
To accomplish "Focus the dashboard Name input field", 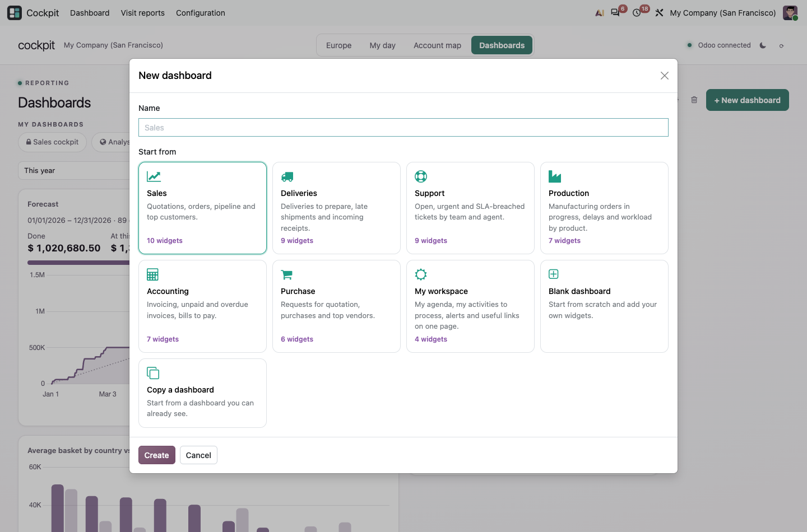I will (x=403, y=128).
